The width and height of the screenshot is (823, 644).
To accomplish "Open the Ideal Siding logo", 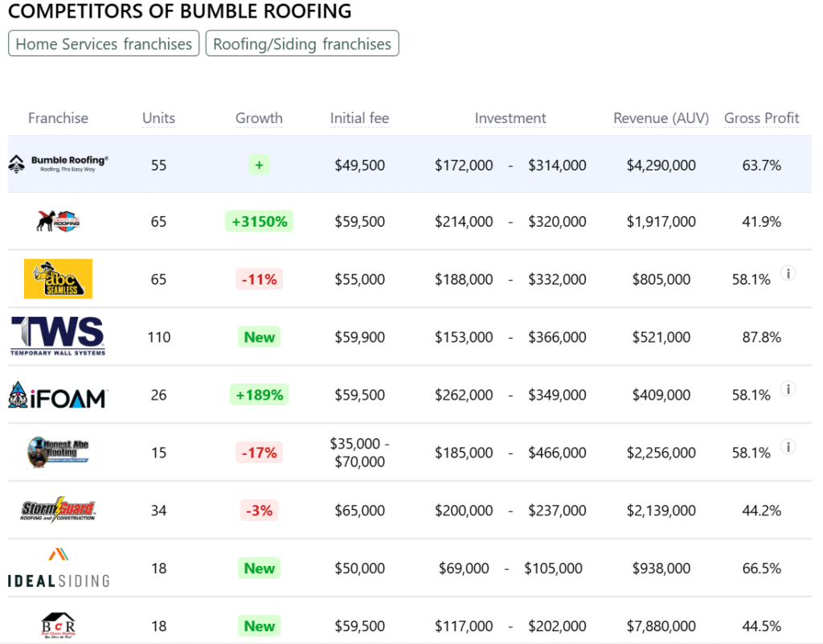I will click(58, 568).
